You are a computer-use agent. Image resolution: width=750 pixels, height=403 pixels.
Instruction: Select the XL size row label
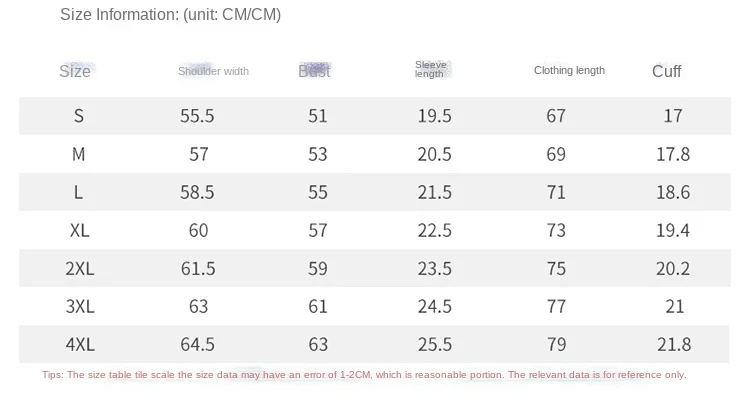tap(79, 230)
